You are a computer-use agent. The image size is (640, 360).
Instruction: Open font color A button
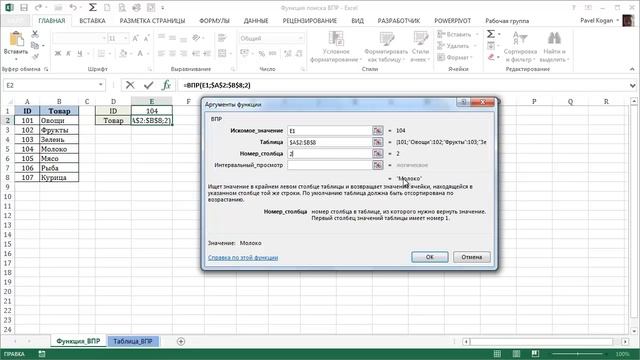(140, 53)
